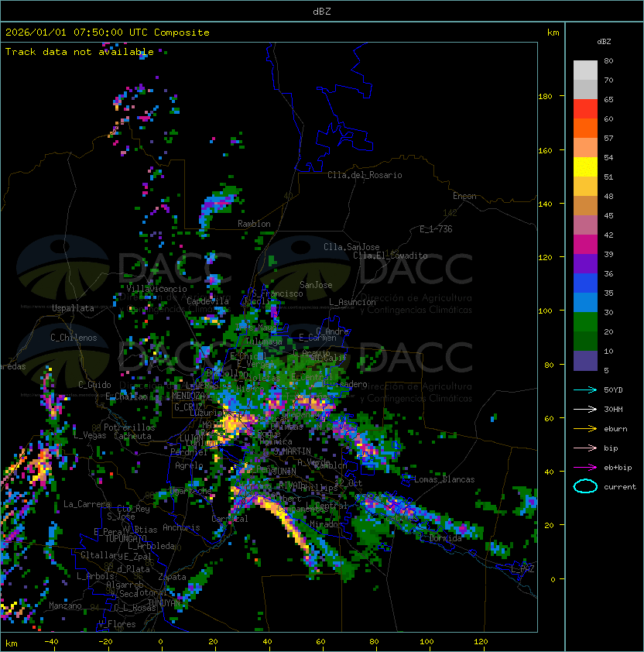Click the 'V_Flores' map label

pos(117,624)
